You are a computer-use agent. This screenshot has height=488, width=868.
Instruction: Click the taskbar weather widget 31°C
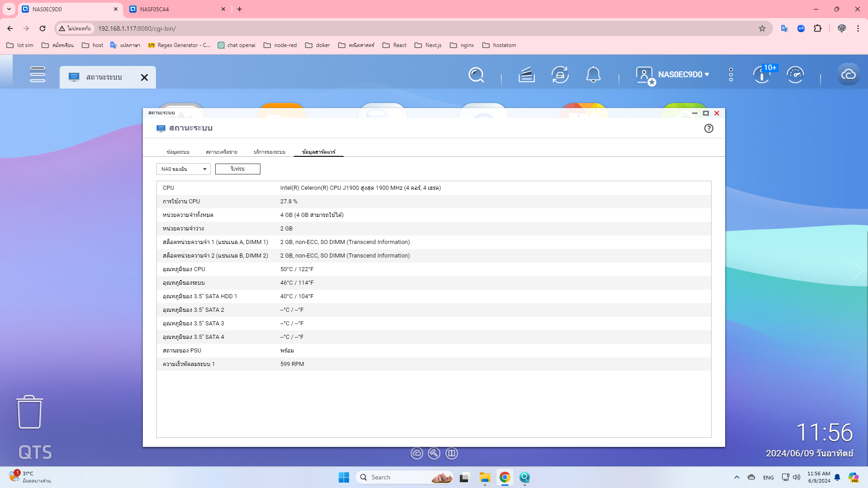30,477
